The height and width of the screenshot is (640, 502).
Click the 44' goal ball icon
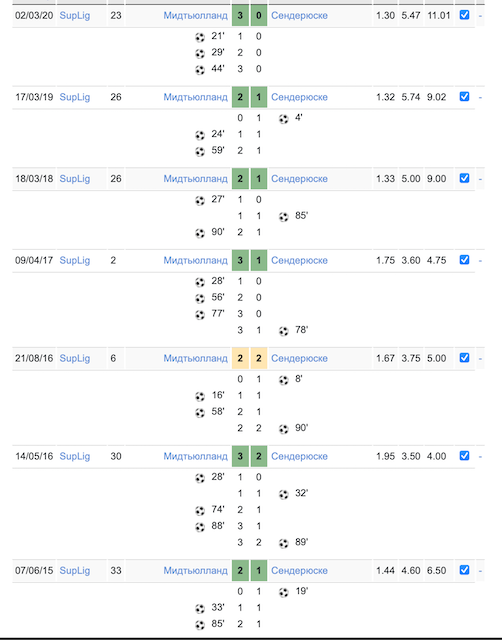click(200, 70)
